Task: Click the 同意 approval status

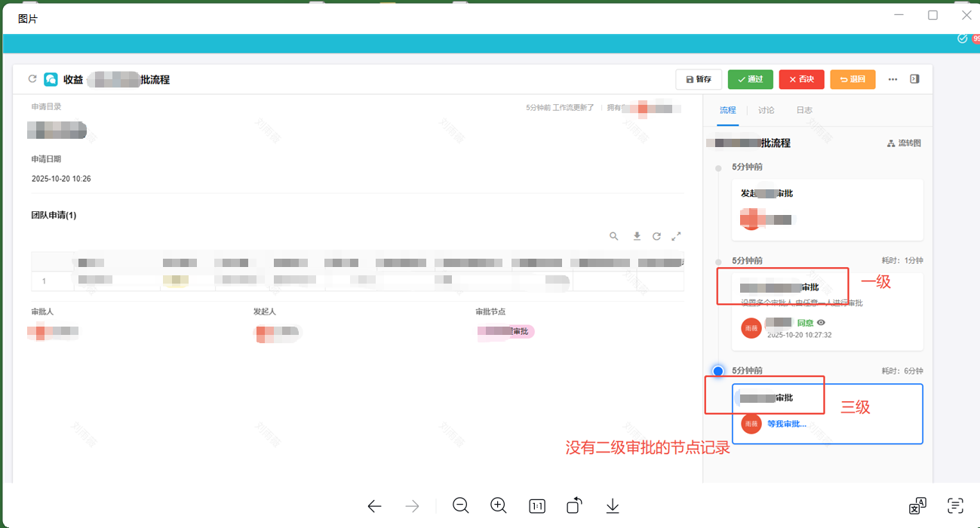Action: pos(805,323)
